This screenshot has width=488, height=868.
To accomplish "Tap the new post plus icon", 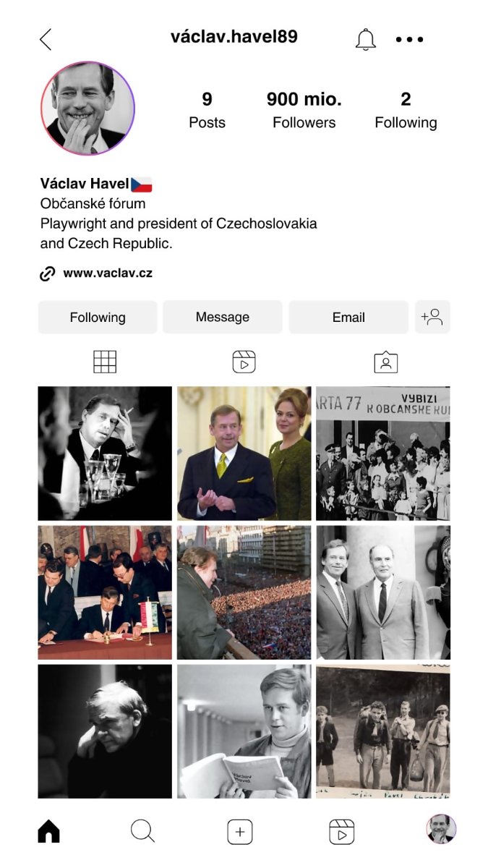I will click(240, 832).
